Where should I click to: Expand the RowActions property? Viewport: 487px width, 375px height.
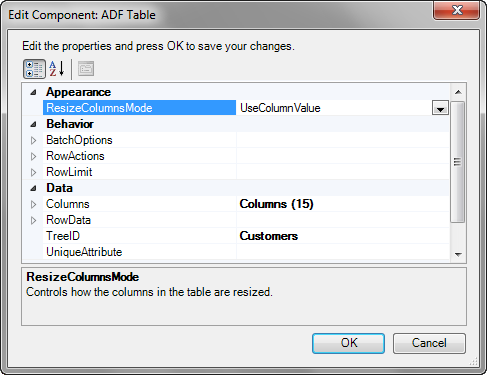(33, 156)
